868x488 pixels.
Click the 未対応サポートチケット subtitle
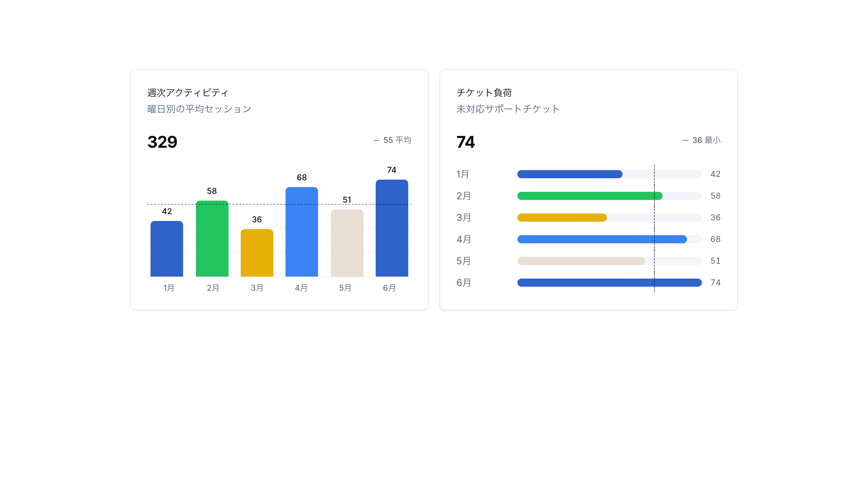[508, 109]
